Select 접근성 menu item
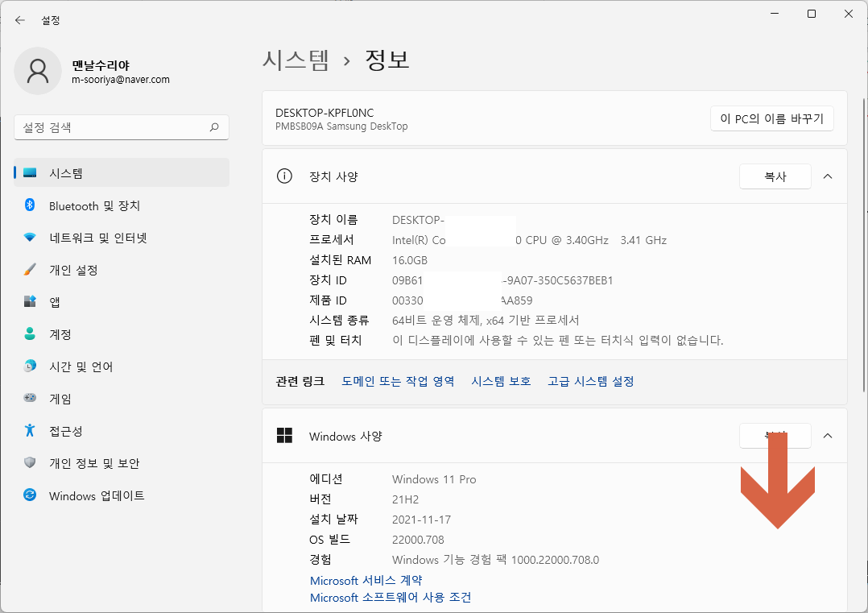 (122, 430)
